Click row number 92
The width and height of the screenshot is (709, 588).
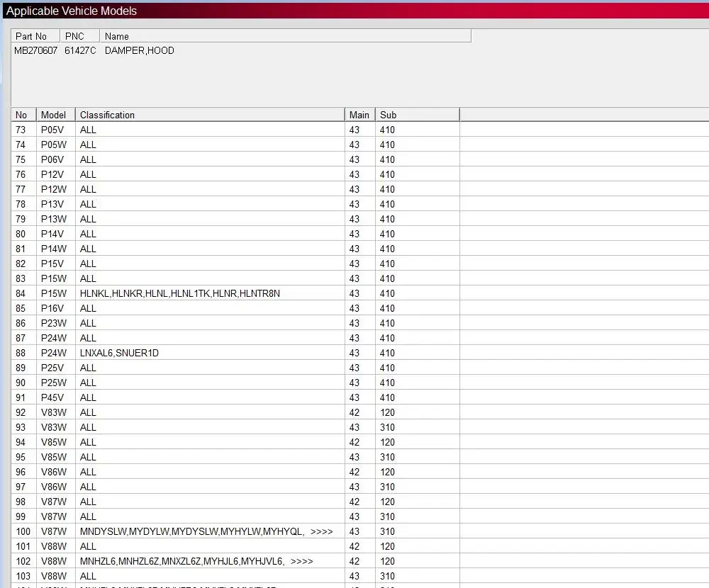(21, 413)
